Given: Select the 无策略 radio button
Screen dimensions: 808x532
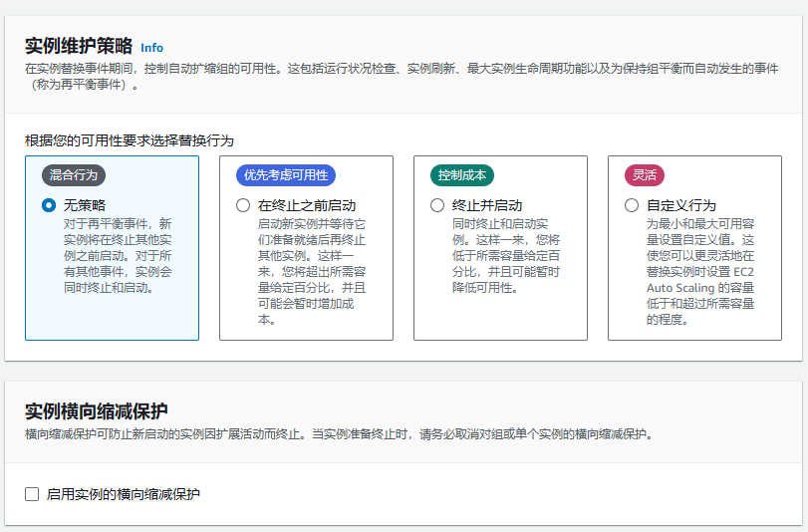Looking at the screenshot, I should pyautogui.click(x=49, y=205).
